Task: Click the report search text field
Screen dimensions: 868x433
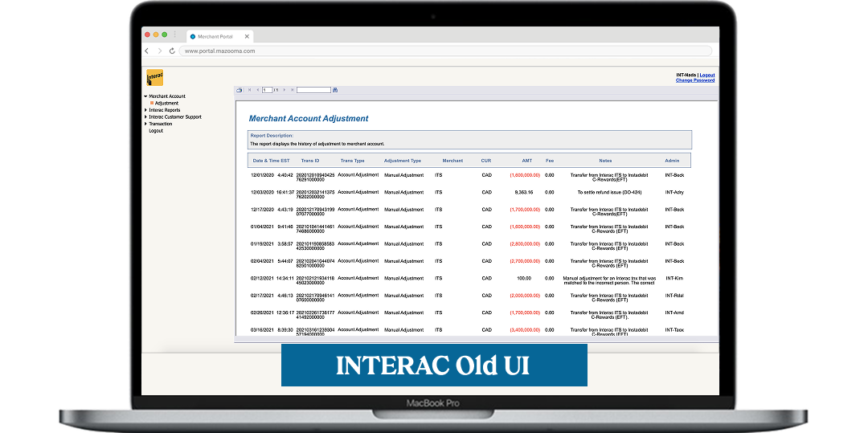Action: coord(313,90)
